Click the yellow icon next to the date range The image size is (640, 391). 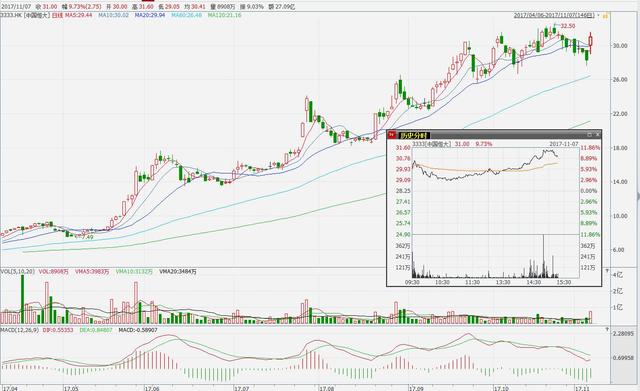click(605, 16)
